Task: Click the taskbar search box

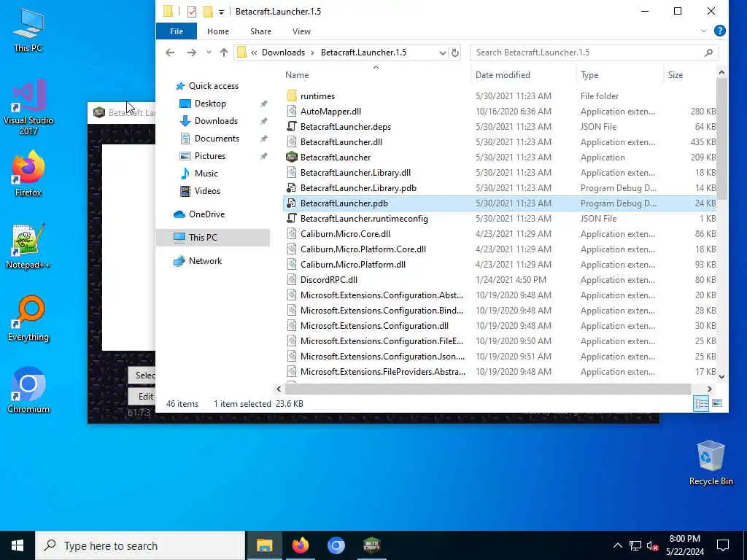Action: 140,545
